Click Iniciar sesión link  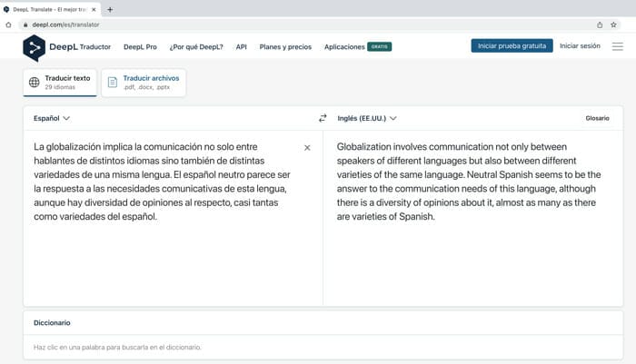pos(580,45)
